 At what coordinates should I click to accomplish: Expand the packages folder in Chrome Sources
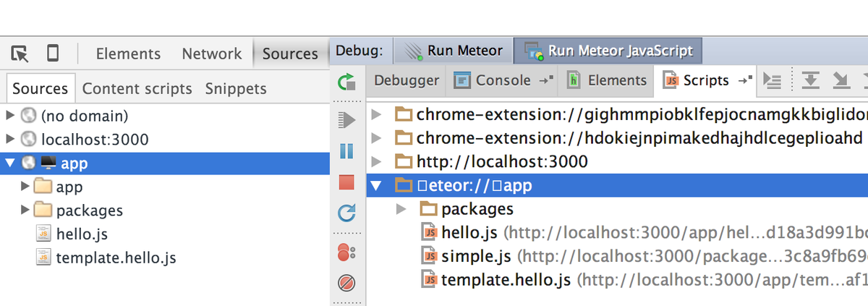(26, 211)
